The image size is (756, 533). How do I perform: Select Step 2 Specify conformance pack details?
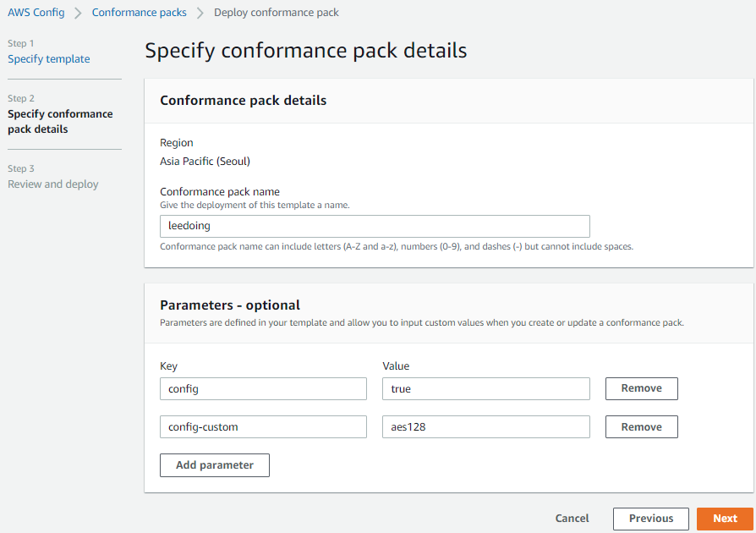tap(60, 122)
